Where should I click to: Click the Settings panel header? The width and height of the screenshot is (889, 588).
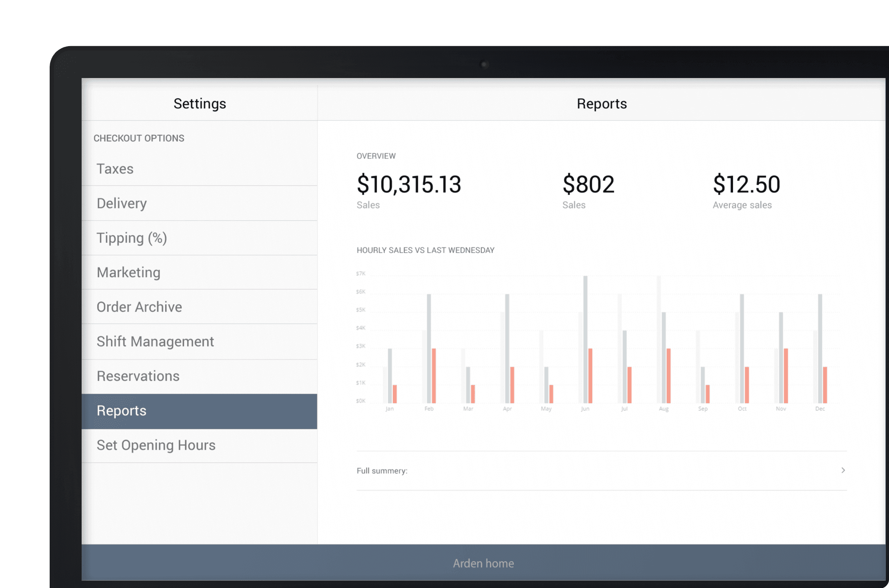(x=199, y=104)
